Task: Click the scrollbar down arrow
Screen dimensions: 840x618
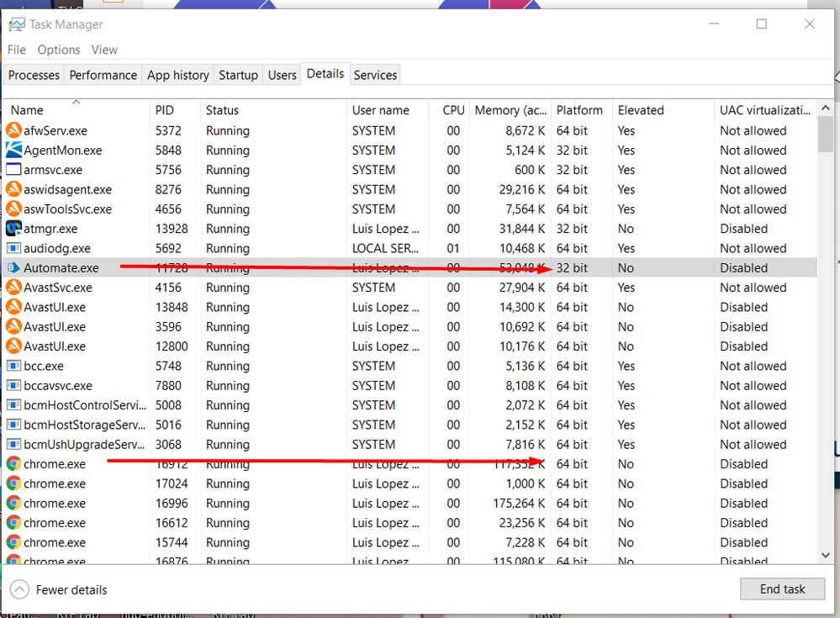Action: pos(826,555)
